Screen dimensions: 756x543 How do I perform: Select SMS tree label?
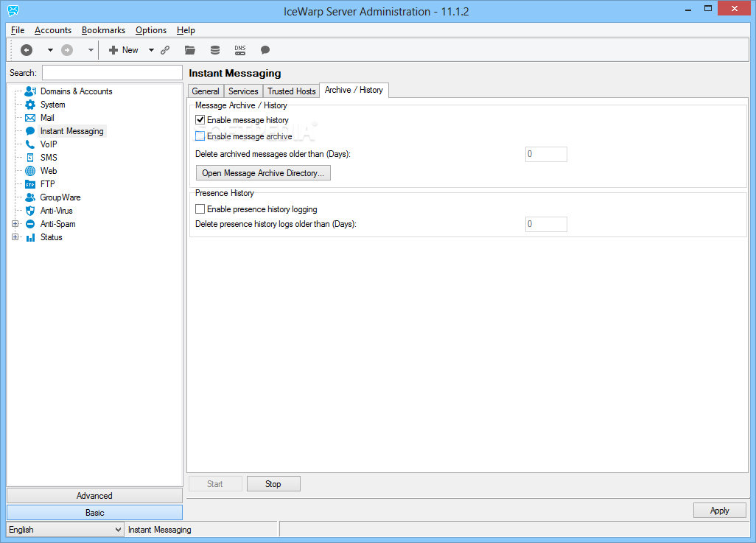click(49, 158)
